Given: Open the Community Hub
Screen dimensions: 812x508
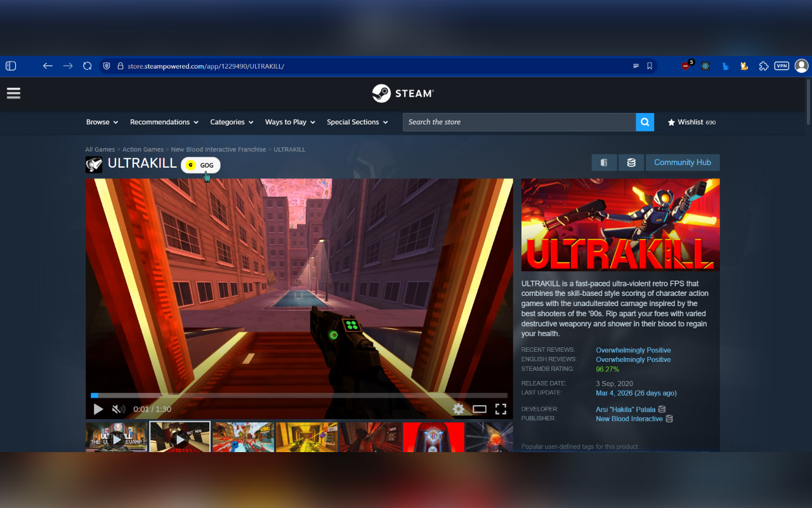Looking at the screenshot, I should 683,163.
